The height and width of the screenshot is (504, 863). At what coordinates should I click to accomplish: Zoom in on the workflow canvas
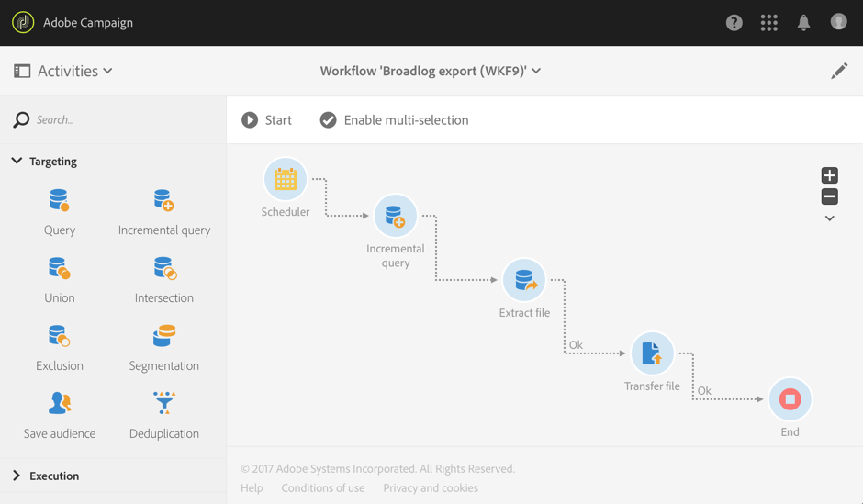tap(829, 175)
